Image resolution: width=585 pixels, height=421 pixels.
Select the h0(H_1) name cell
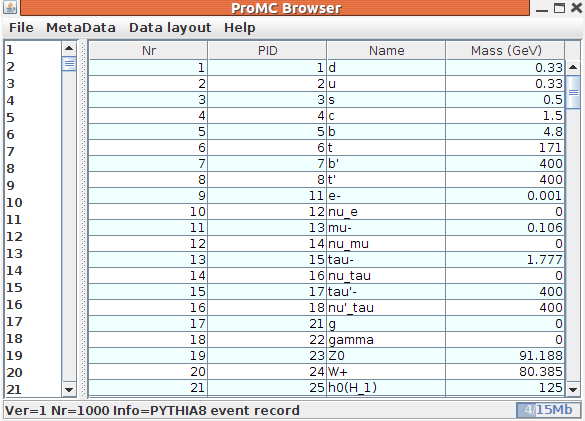point(386,388)
